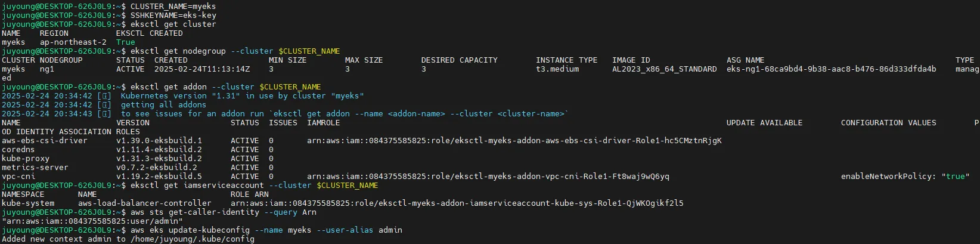Screen dimensions: 980x244
Task: Select the version "v1.19.2-eksbuild.5"
Action: click(x=159, y=177)
